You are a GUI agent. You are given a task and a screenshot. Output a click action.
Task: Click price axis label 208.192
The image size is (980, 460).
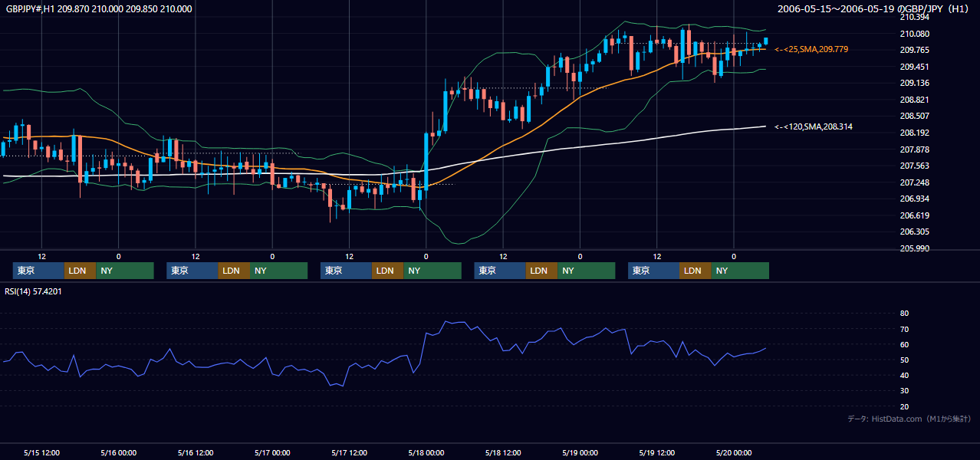(x=914, y=133)
